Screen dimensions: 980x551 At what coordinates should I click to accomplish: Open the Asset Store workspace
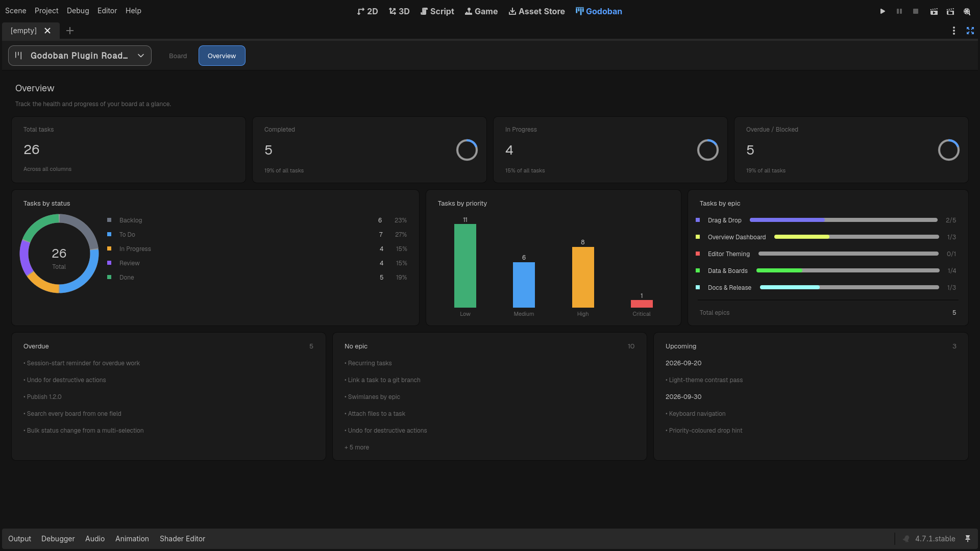point(536,11)
